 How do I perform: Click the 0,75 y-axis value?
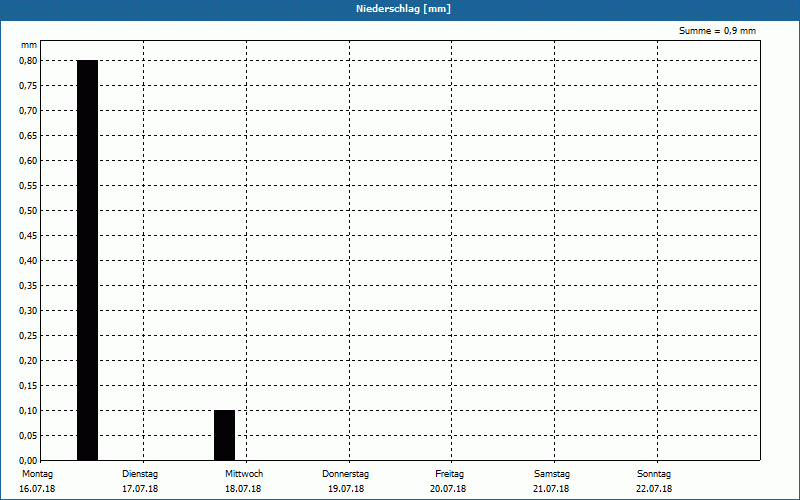click(x=28, y=86)
